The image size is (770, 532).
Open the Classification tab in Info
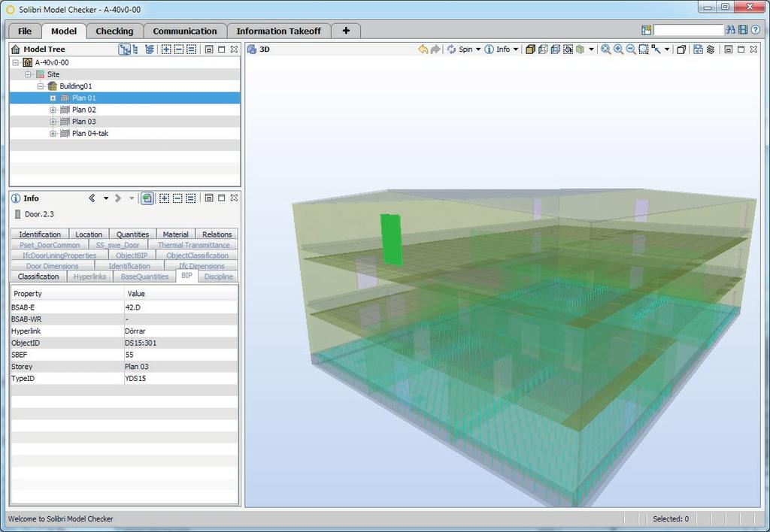coord(38,277)
